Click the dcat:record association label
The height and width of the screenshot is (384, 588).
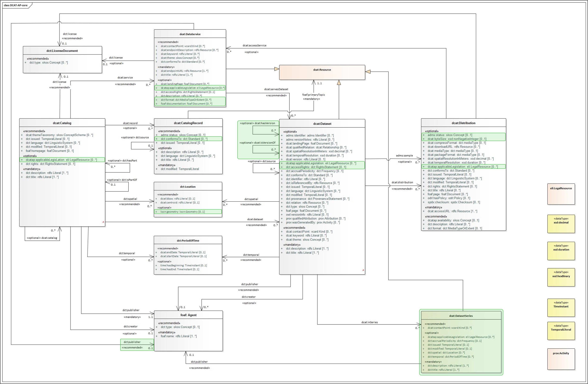130,123
